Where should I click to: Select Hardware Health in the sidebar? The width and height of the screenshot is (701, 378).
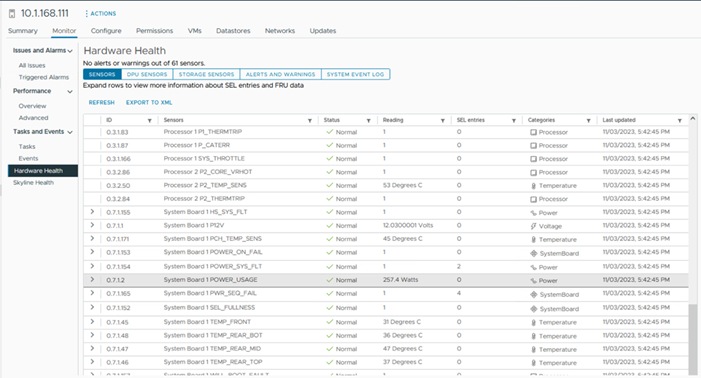[x=43, y=171]
